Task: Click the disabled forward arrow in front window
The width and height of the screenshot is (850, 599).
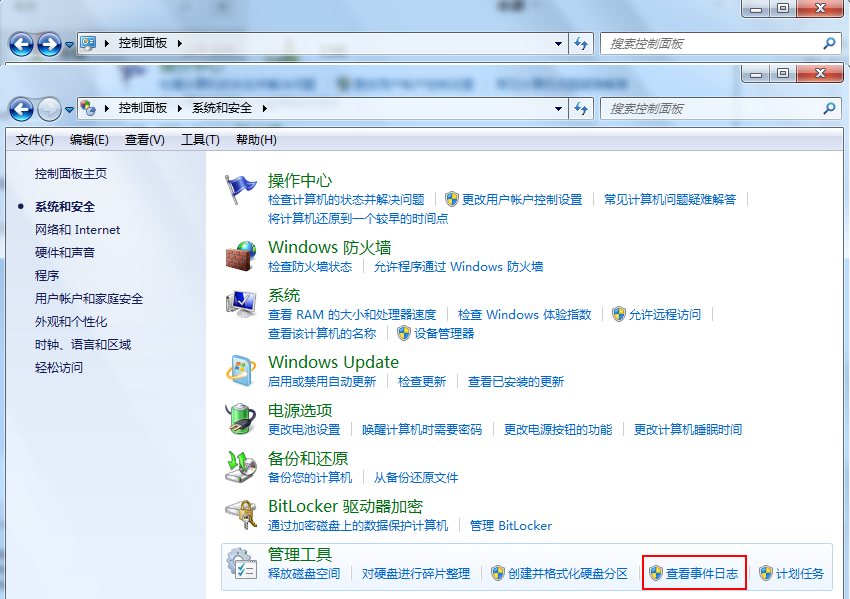Action: coord(49,109)
